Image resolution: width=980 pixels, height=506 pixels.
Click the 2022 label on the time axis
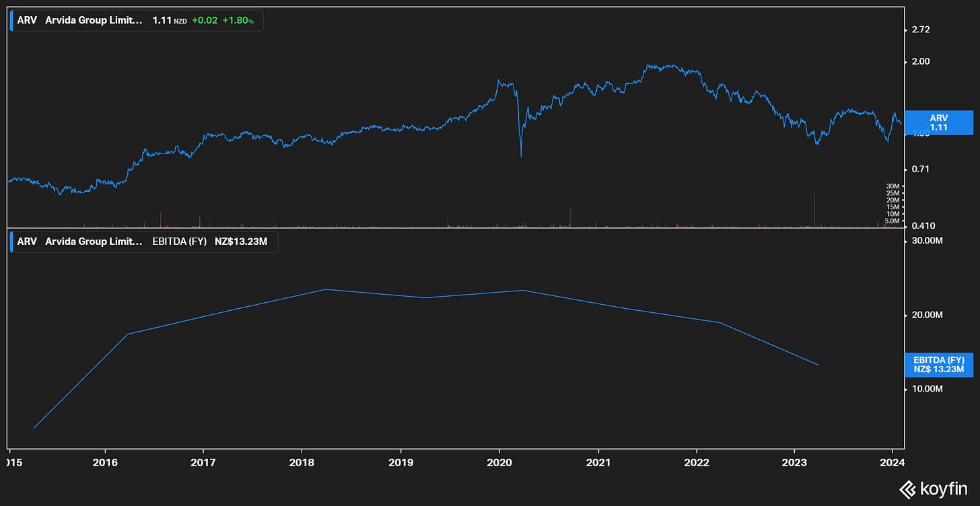696,463
